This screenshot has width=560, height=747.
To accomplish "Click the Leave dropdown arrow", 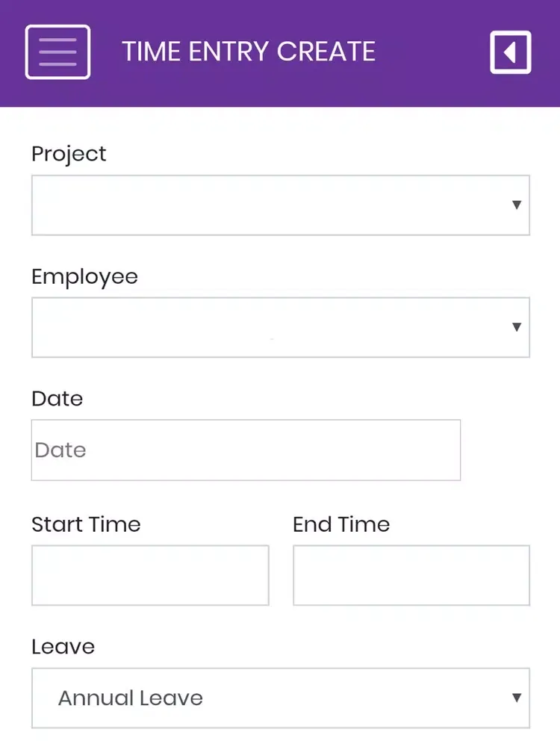I will (x=517, y=698).
